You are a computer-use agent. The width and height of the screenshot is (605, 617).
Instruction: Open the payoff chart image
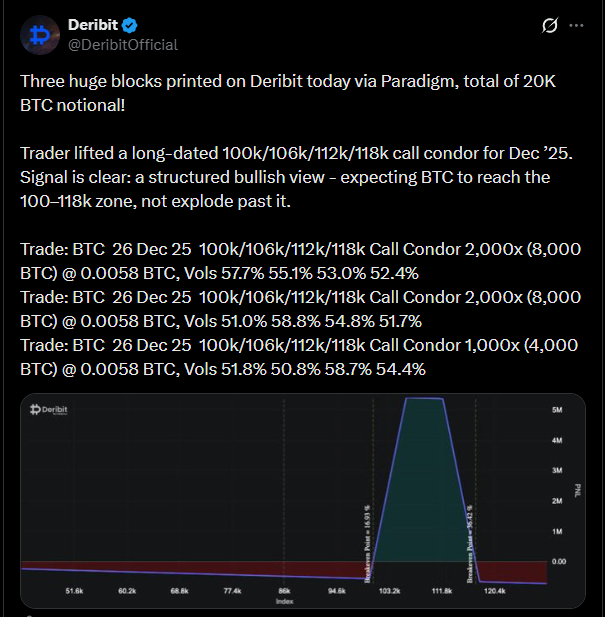click(x=302, y=500)
